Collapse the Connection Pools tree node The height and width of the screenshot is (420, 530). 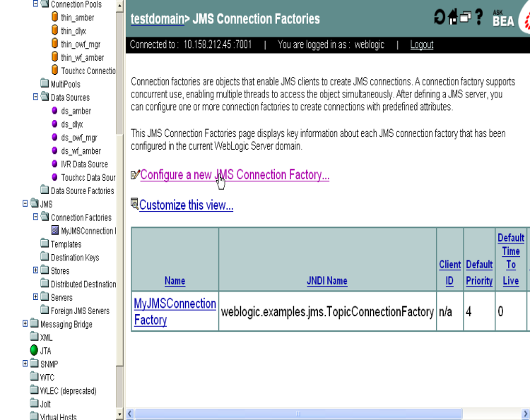[x=35, y=4]
